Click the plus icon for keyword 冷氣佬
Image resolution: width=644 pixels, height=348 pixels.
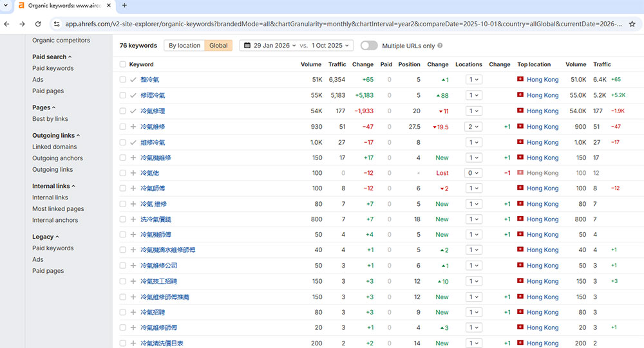click(x=133, y=173)
